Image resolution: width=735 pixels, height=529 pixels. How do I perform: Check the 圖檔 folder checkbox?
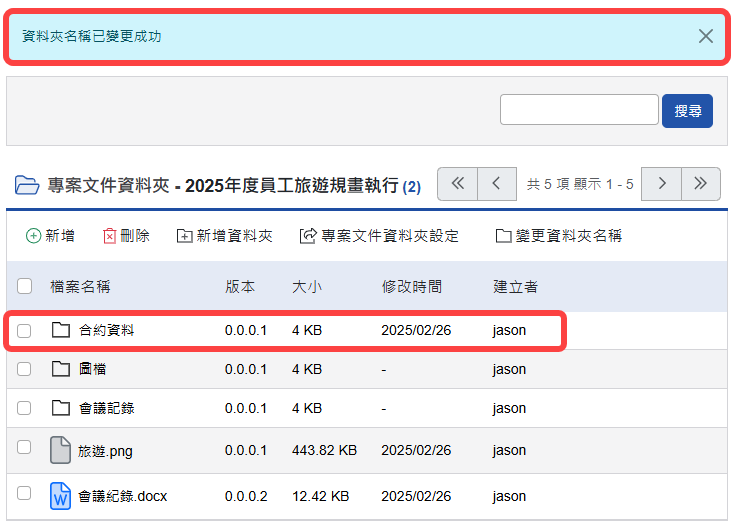pyautogui.click(x=25, y=369)
